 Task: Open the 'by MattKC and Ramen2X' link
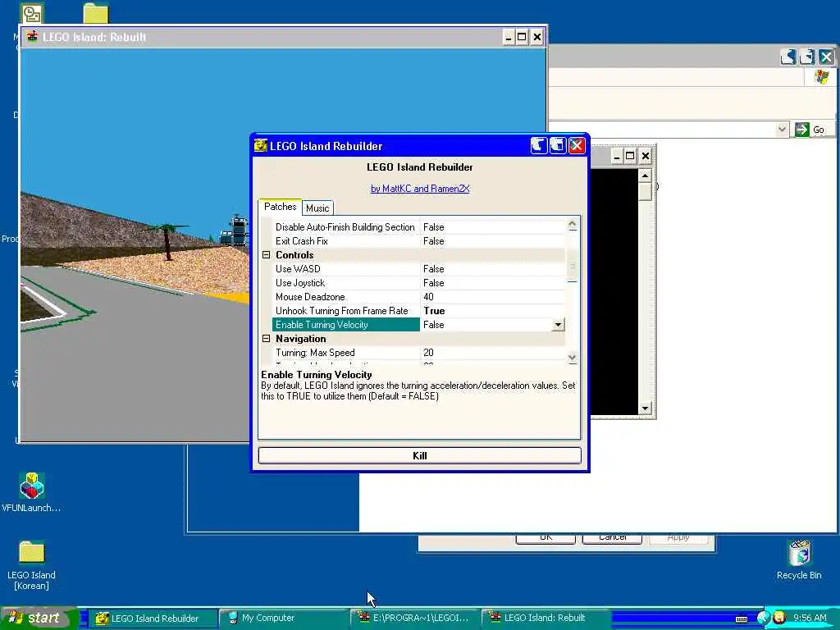click(420, 189)
